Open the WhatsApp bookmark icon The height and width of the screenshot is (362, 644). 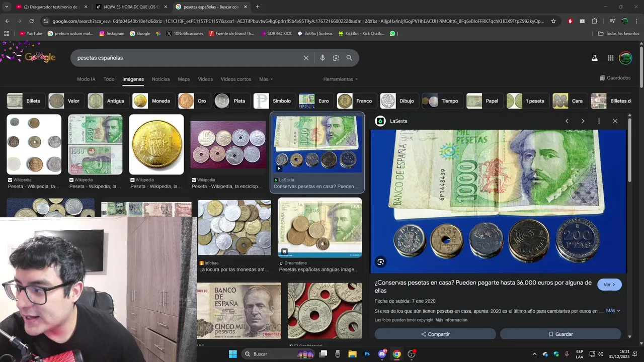392,34
